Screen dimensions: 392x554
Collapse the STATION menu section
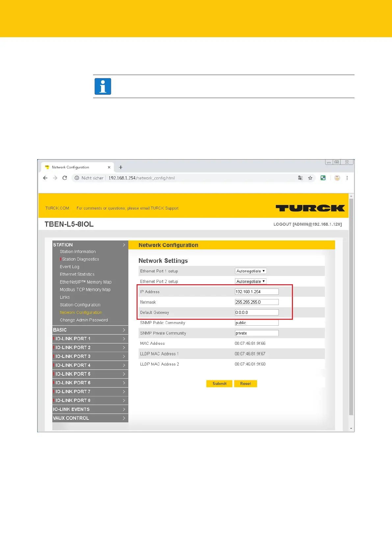[x=90, y=245]
